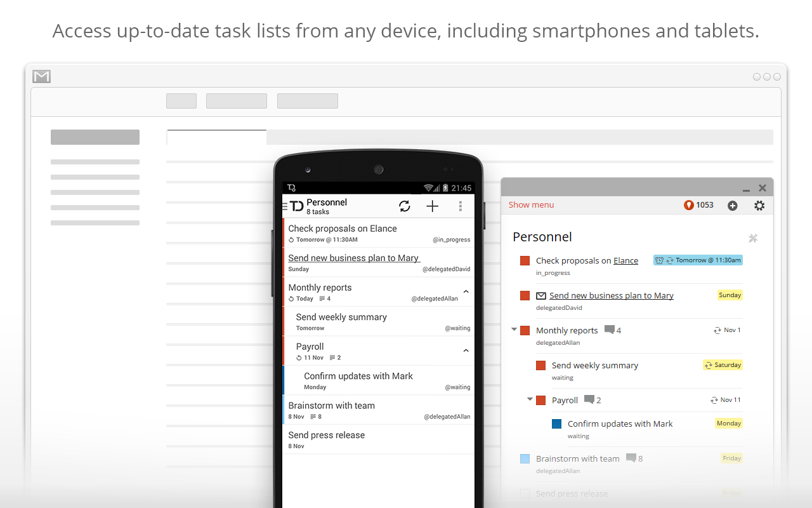The width and height of the screenshot is (812, 508).
Task: Click the yellow Sunday due date badge
Action: click(x=730, y=295)
